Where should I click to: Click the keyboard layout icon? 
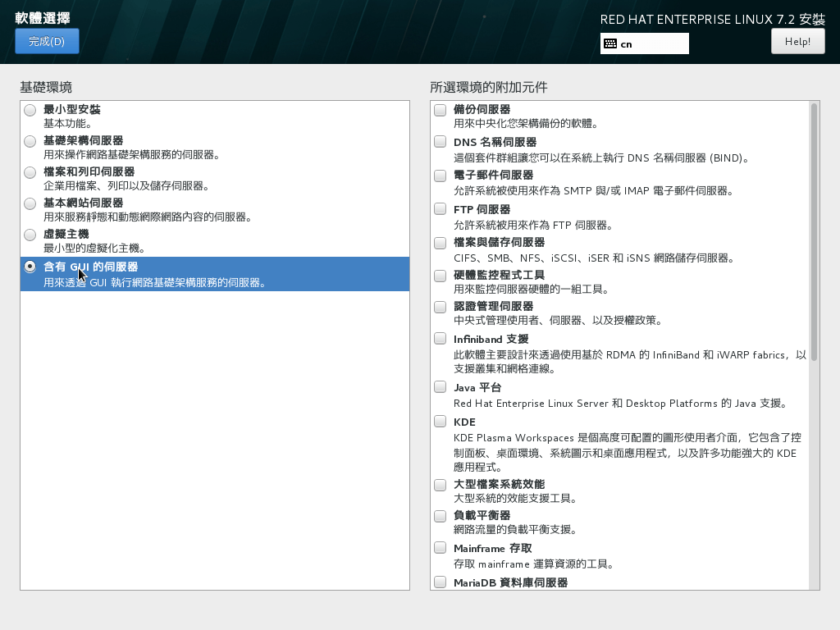(x=609, y=43)
